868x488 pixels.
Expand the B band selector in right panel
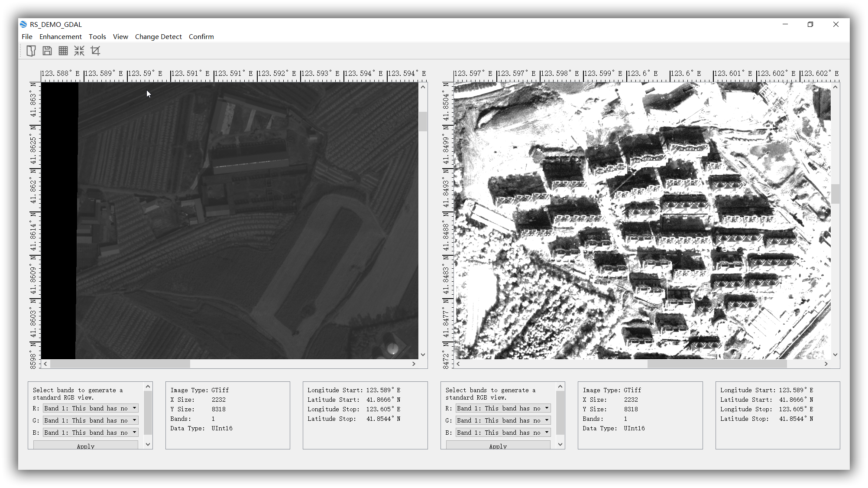(x=502, y=432)
